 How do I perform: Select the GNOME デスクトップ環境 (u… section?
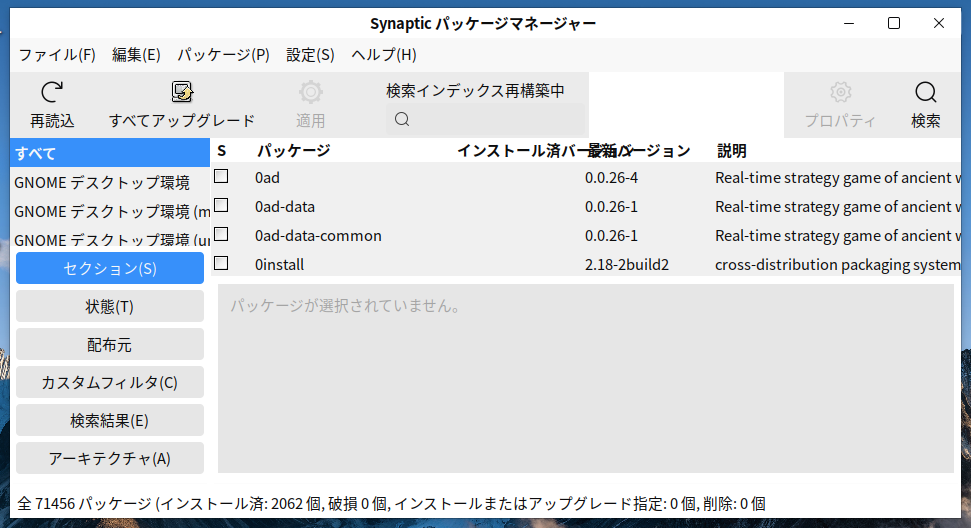(x=110, y=240)
